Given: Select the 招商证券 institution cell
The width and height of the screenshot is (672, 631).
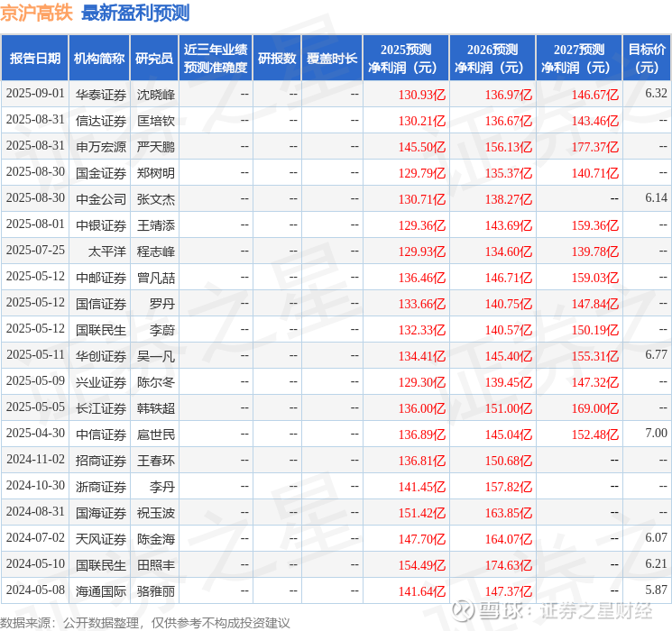Looking at the screenshot, I should pyautogui.click(x=101, y=461).
